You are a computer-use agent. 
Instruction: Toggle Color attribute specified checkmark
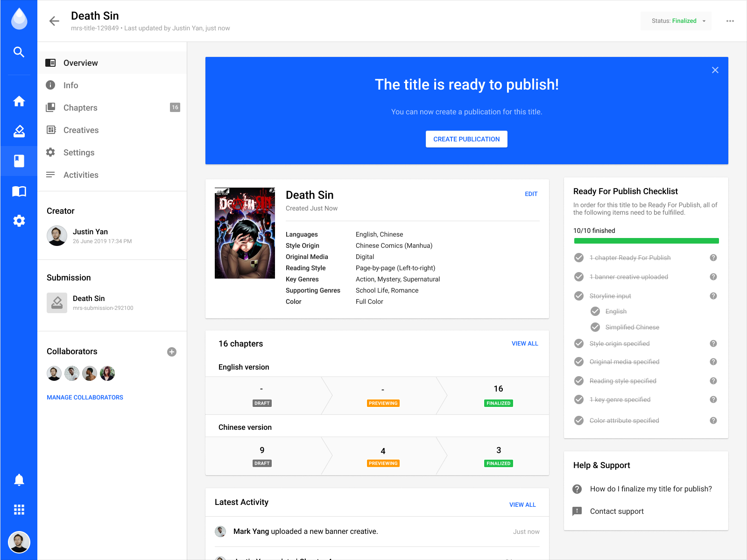coord(579,420)
